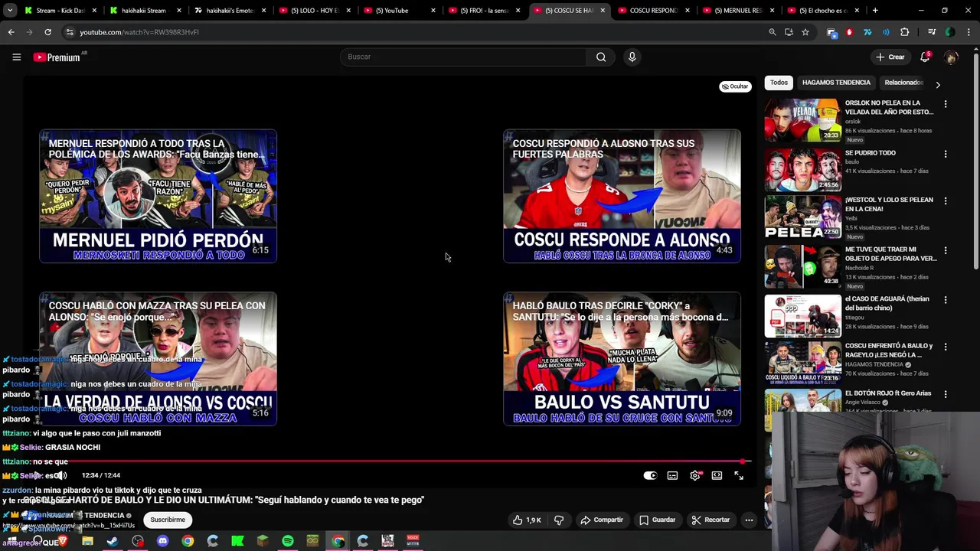The image size is (980, 551).
Task: Open the YouTube hamburger guide menu
Action: [x=16, y=57]
